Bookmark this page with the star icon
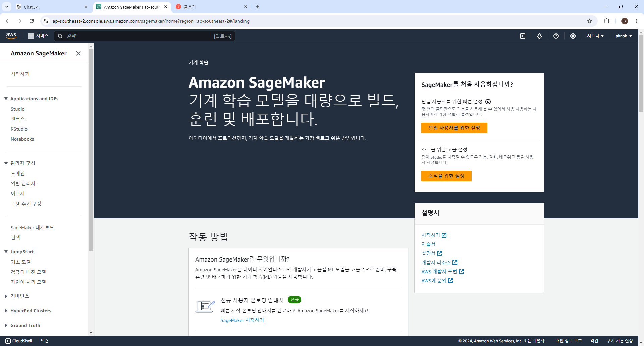644x346 pixels. pyautogui.click(x=590, y=21)
